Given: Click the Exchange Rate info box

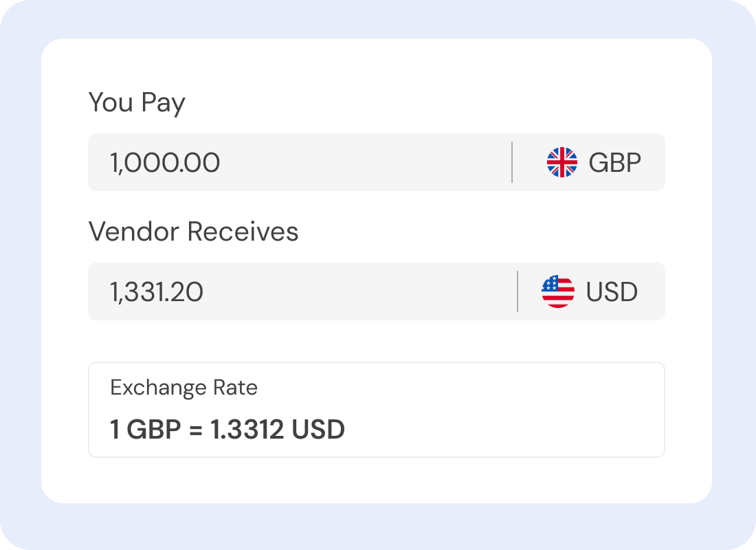Looking at the screenshot, I should (x=481, y=410).
